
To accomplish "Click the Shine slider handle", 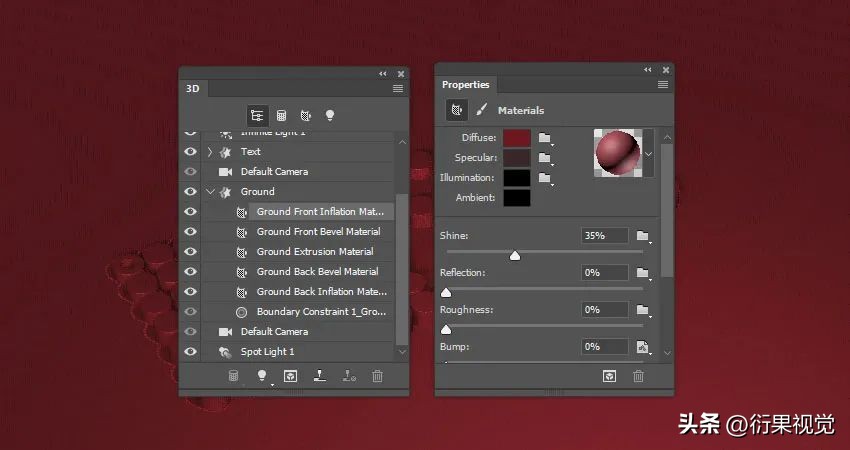I will (x=515, y=255).
